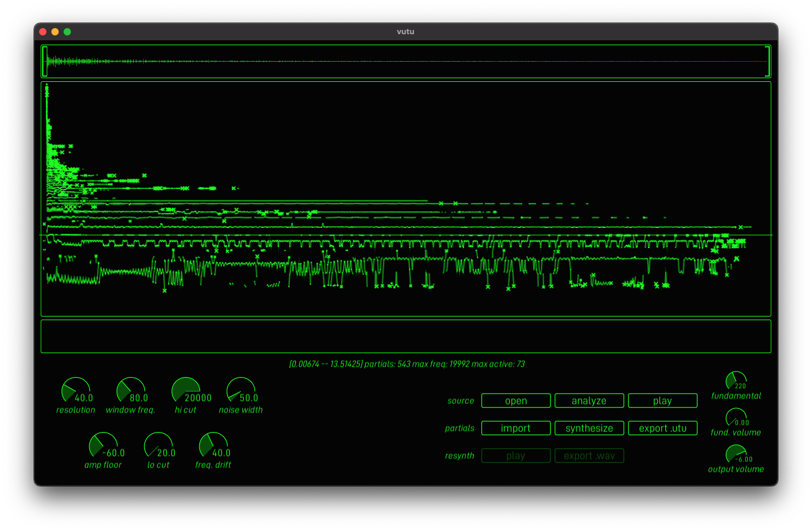Click Synthesize to resynthesize partials

pyautogui.click(x=589, y=428)
